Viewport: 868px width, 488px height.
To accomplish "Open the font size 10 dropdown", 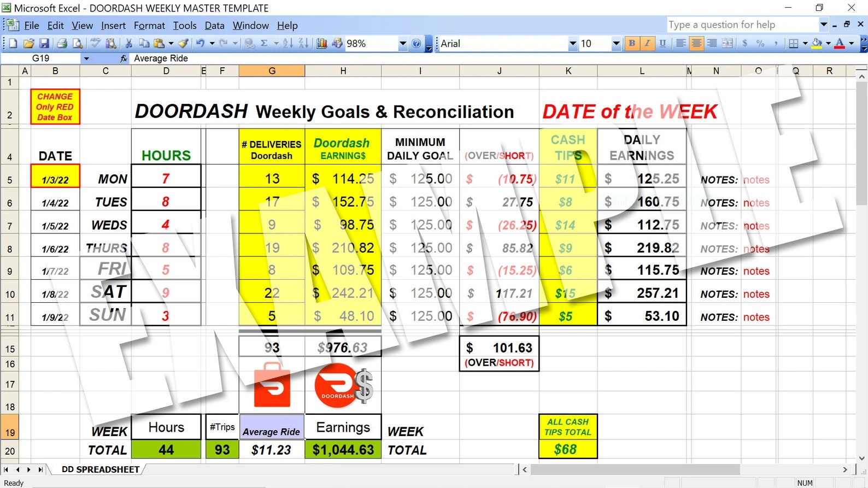I will [x=616, y=43].
